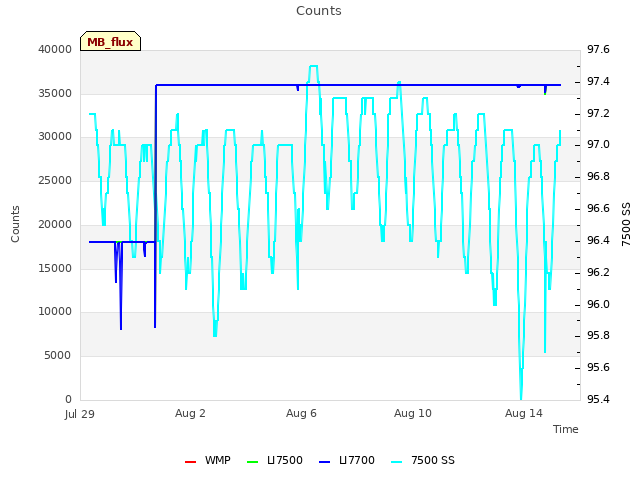Click the Aug 6 date tick

tap(301, 413)
